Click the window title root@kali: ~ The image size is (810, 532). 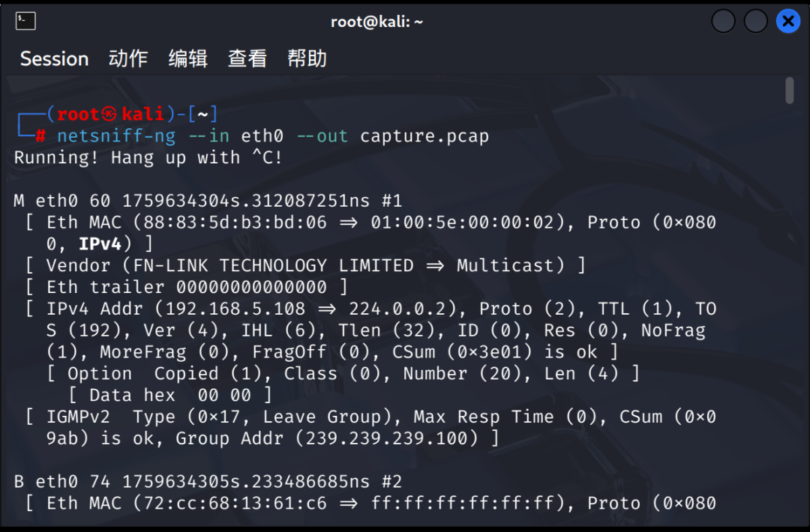[376, 22]
